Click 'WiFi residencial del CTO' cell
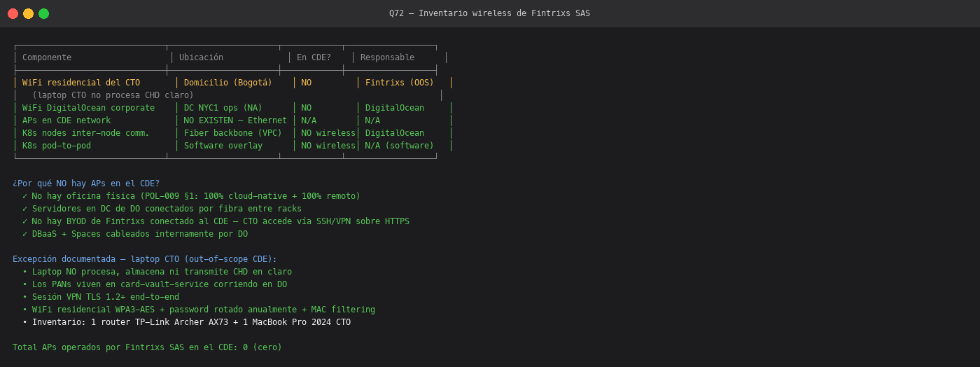Screen dimensions: 980x367 81,83
